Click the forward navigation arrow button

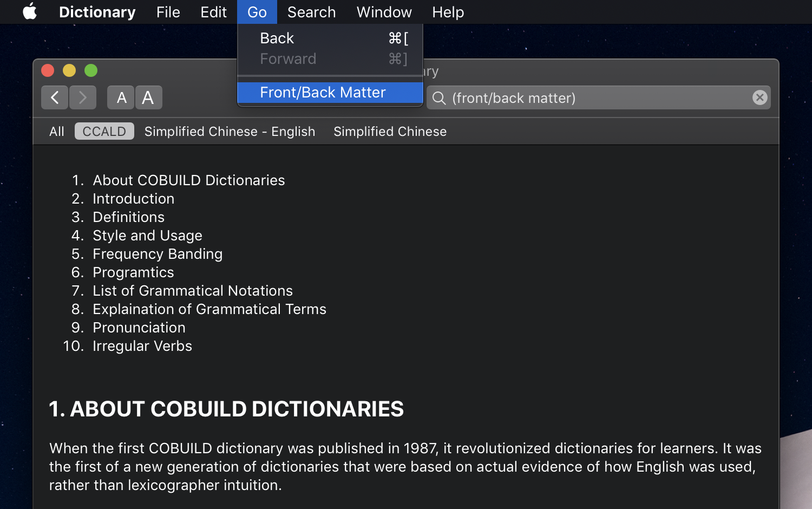coord(83,97)
